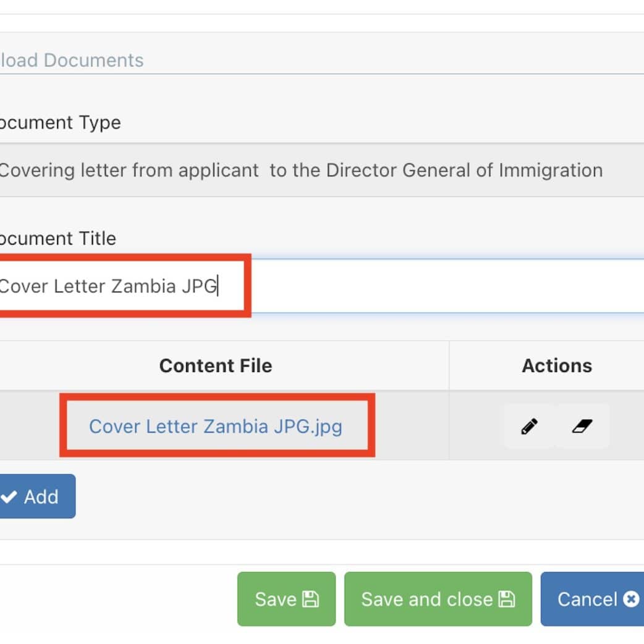Open the Cover Letter Zambia JPG.jpg link
The height and width of the screenshot is (644, 644).
point(216,426)
